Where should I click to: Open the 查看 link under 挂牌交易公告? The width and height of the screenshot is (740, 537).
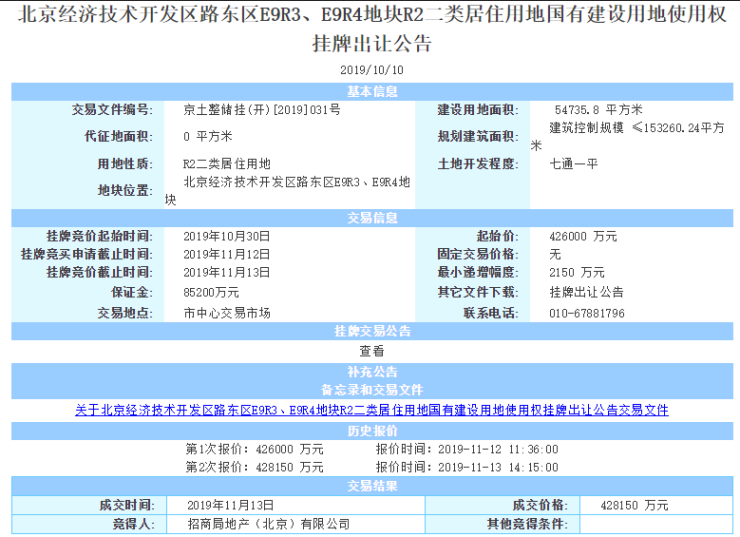371,350
